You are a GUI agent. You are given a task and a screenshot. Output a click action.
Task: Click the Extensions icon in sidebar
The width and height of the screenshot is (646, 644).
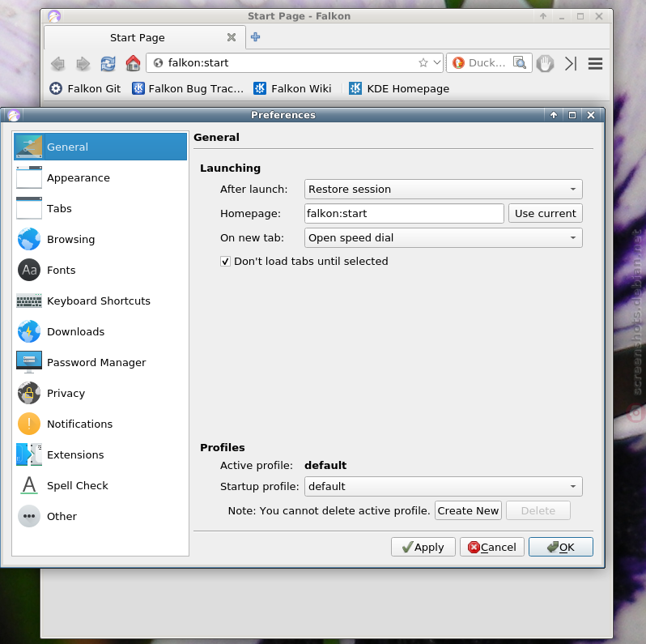pyautogui.click(x=29, y=454)
